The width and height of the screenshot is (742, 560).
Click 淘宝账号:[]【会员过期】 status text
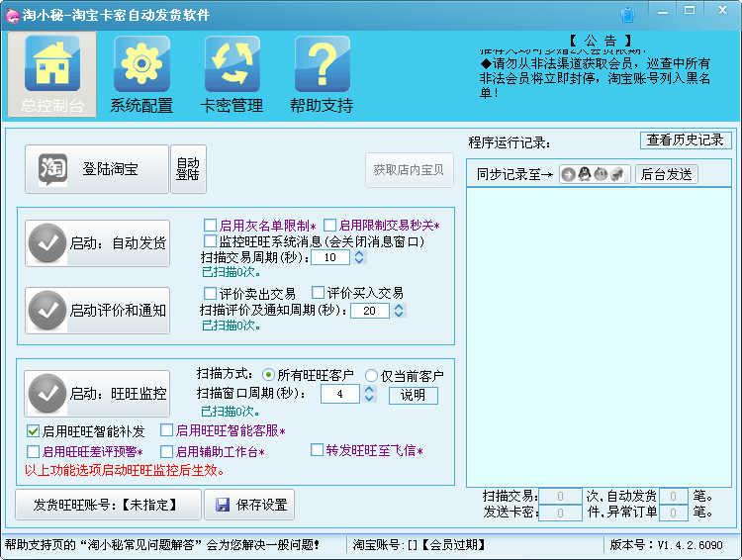coord(419,545)
